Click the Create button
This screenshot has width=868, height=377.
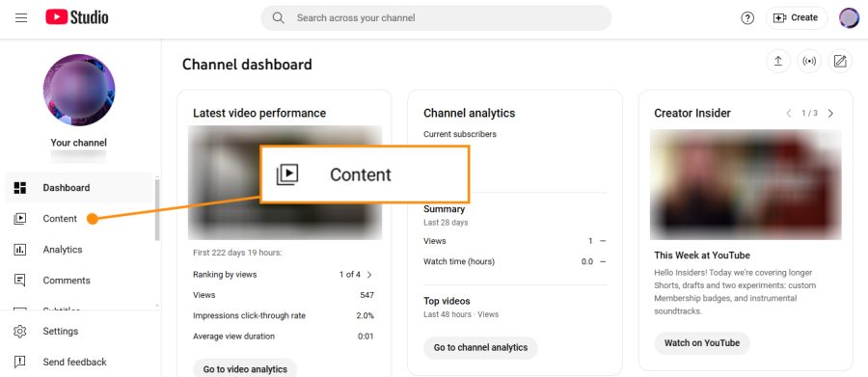point(797,18)
